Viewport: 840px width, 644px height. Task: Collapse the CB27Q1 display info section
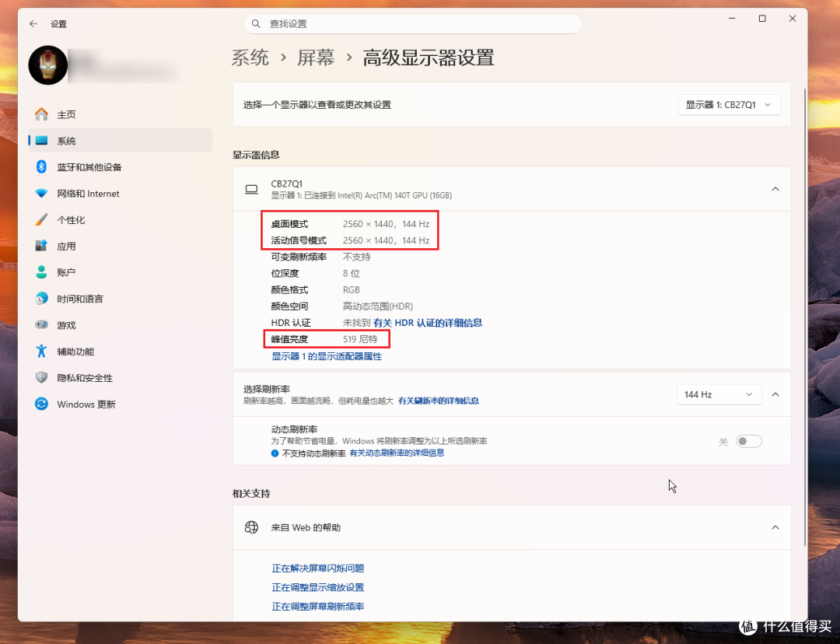[775, 188]
